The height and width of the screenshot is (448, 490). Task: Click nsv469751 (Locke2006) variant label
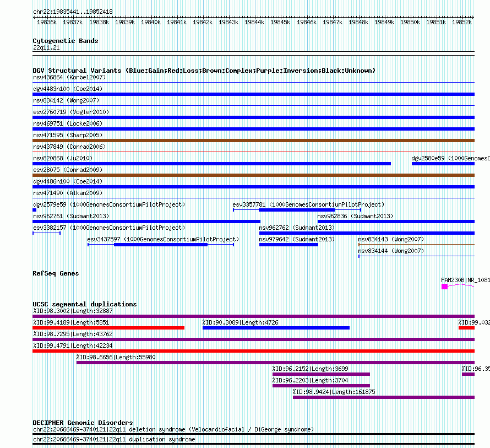pyautogui.click(x=68, y=123)
